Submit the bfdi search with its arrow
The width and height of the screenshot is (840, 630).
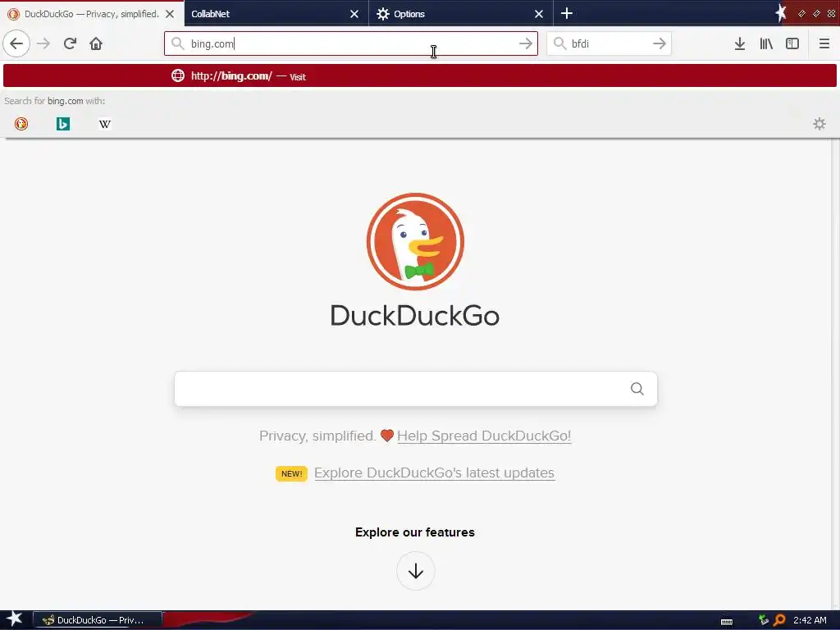point(660,43)
